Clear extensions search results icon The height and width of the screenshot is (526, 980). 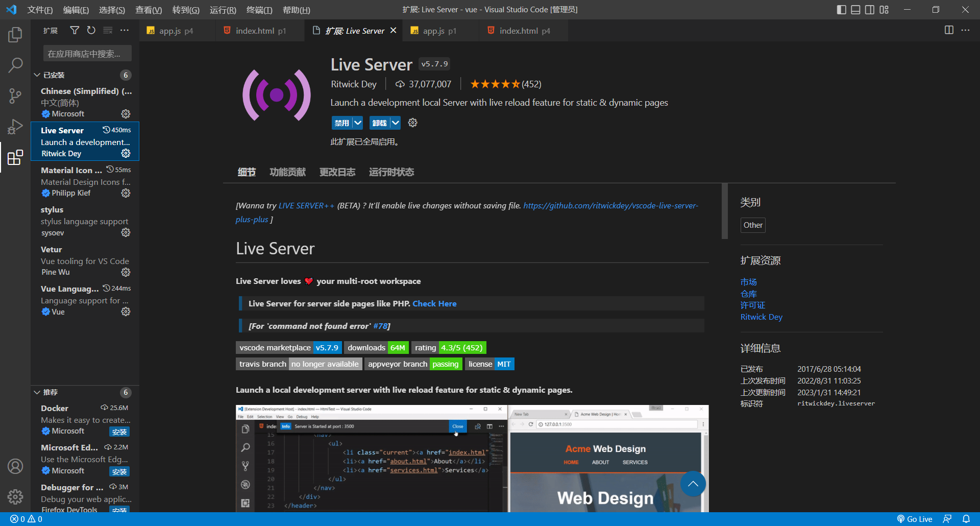pyautogui.click(x=108, y=31)
